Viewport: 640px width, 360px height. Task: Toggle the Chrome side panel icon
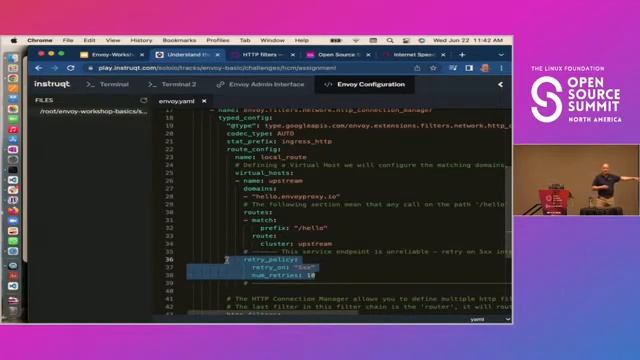pyautogui.click(x=469, y=68)
